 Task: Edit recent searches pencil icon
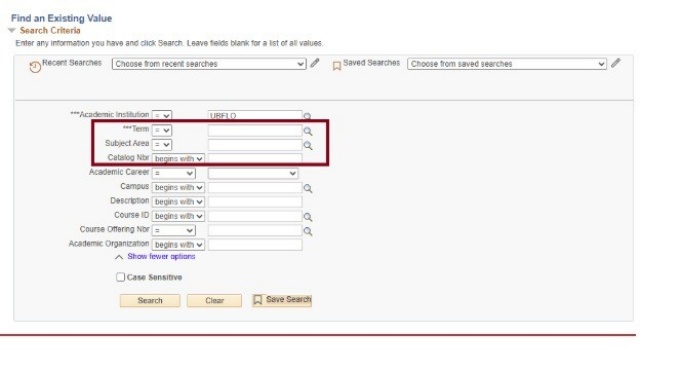315,63
